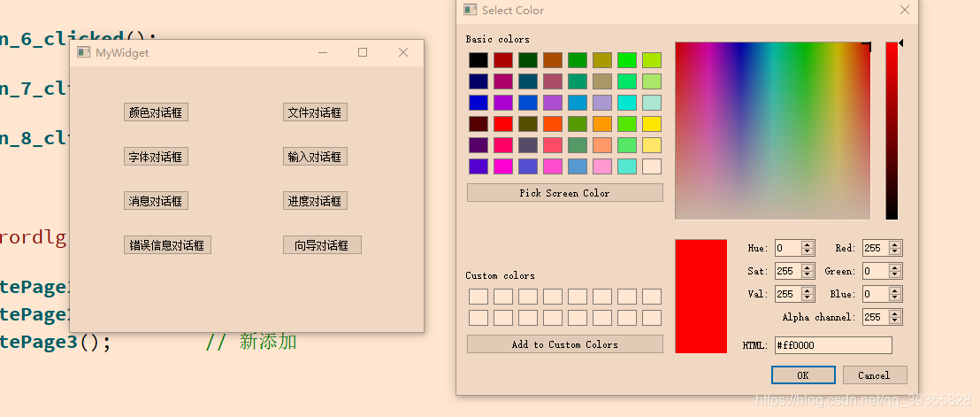Increase Sat value with up arrow
This screenshot has width=980, height=417.
(x=808, y=267)
